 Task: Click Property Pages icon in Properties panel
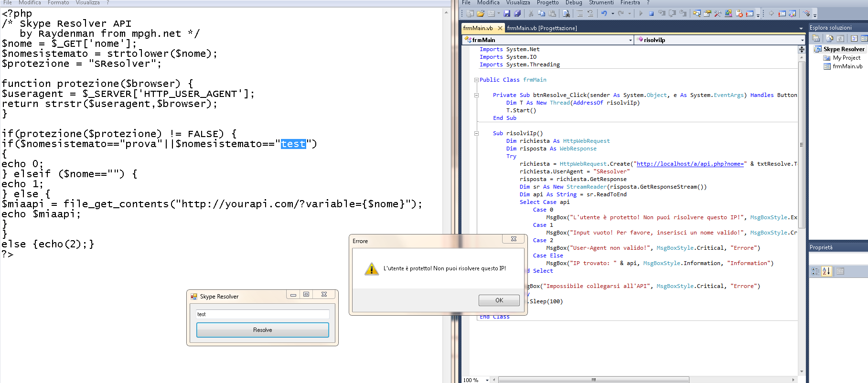(840, 271)
